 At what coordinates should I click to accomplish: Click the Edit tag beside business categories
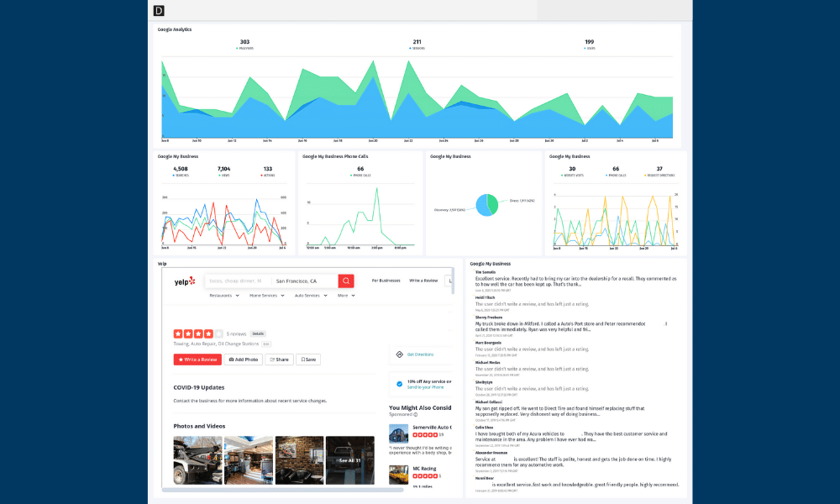coord(265,344)
